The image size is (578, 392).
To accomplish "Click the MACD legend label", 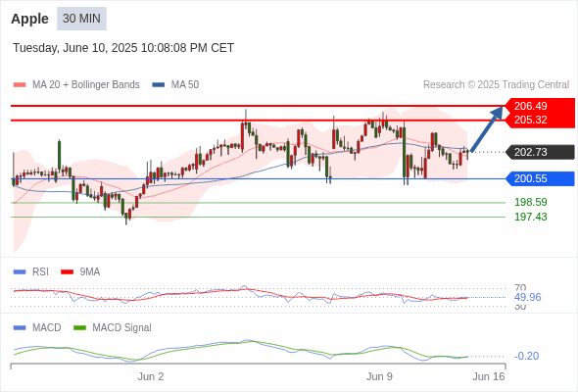I will [x=46, y=328].
